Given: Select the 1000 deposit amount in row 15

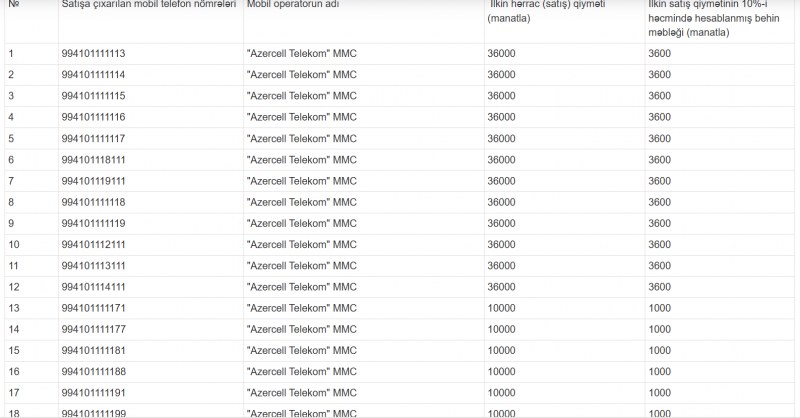Looking at the screenshot, I should 659,351.
